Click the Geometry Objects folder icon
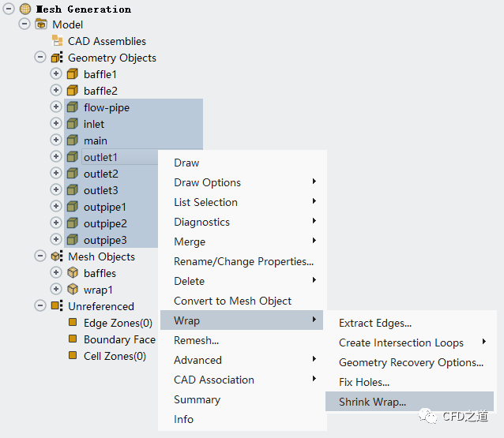 tap(57, 58)
